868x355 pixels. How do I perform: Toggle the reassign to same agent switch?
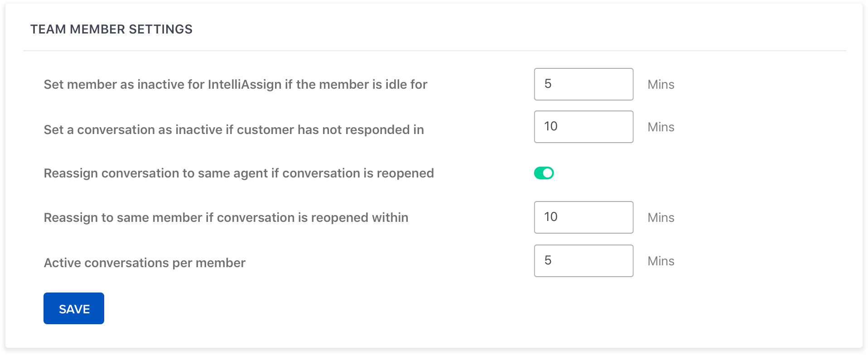[544, 173]
